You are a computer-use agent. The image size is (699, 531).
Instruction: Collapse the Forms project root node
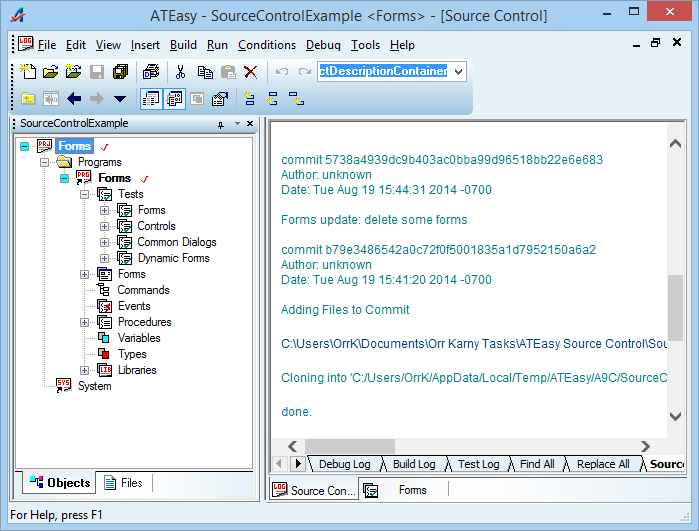click(25, 146)
